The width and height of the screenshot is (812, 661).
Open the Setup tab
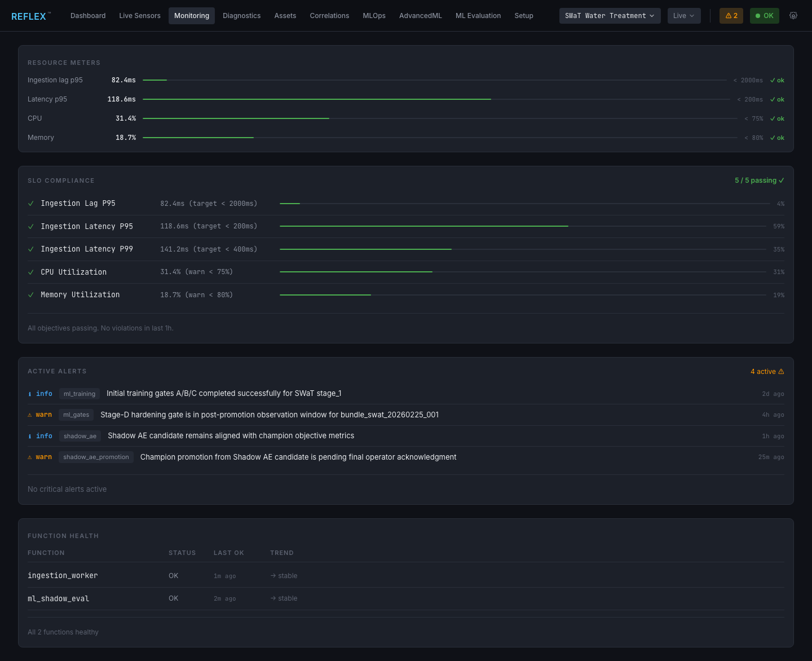coord(524,16)
